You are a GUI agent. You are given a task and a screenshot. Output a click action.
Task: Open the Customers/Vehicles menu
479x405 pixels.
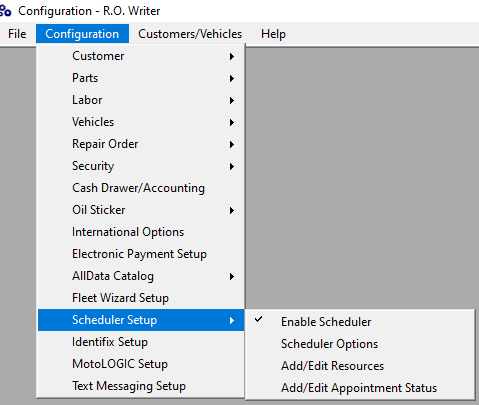pos(190,34)
